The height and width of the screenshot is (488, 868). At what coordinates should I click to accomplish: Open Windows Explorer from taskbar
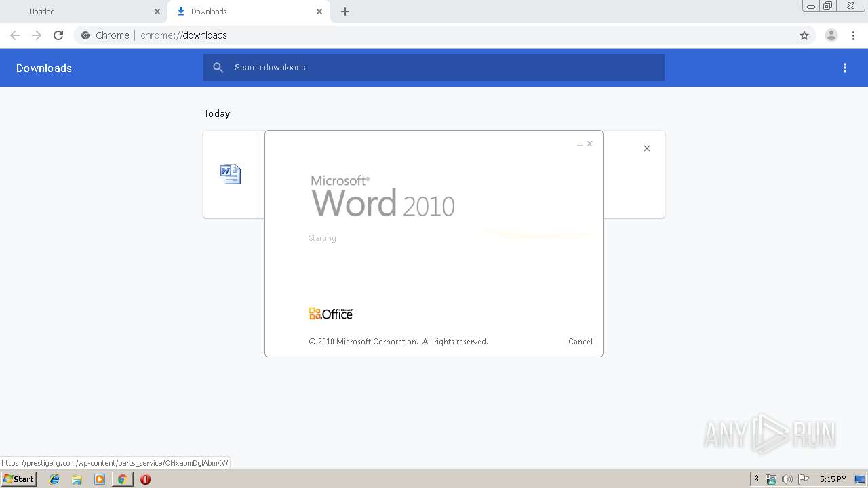tap(77, 479)
